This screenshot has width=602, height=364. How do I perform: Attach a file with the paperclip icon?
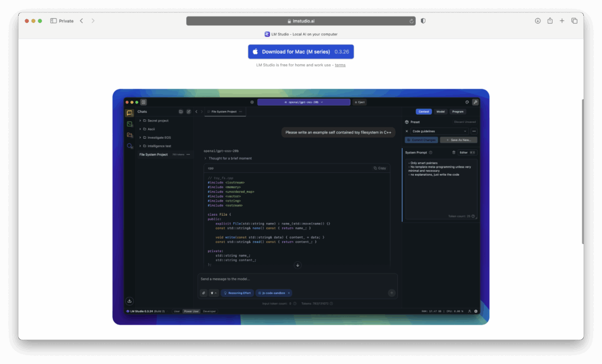[204, 293]
